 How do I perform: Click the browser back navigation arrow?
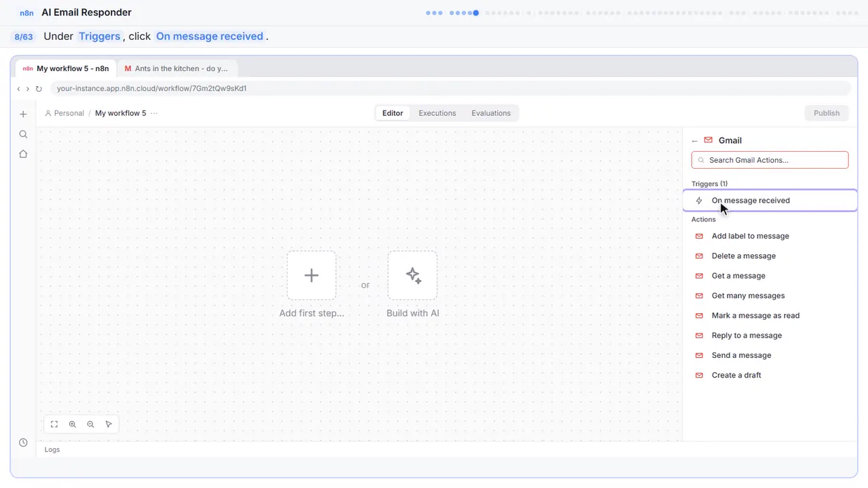pos(19,89)
